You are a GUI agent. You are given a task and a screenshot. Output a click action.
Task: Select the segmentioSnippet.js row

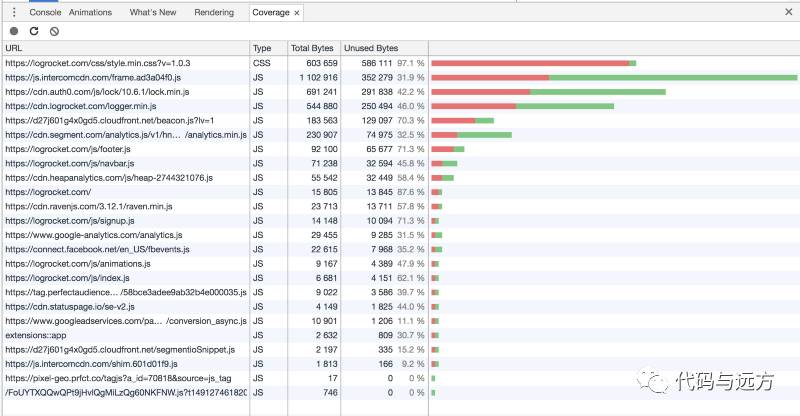pos(401,350)
